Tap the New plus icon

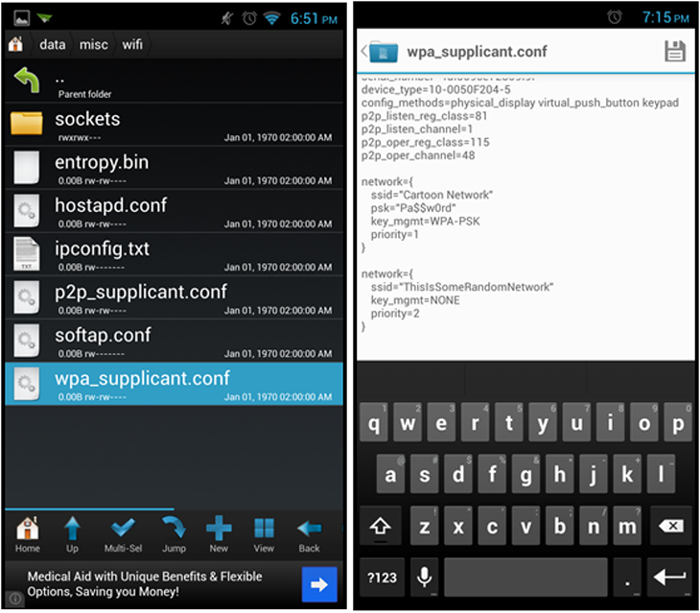point(219,533)
